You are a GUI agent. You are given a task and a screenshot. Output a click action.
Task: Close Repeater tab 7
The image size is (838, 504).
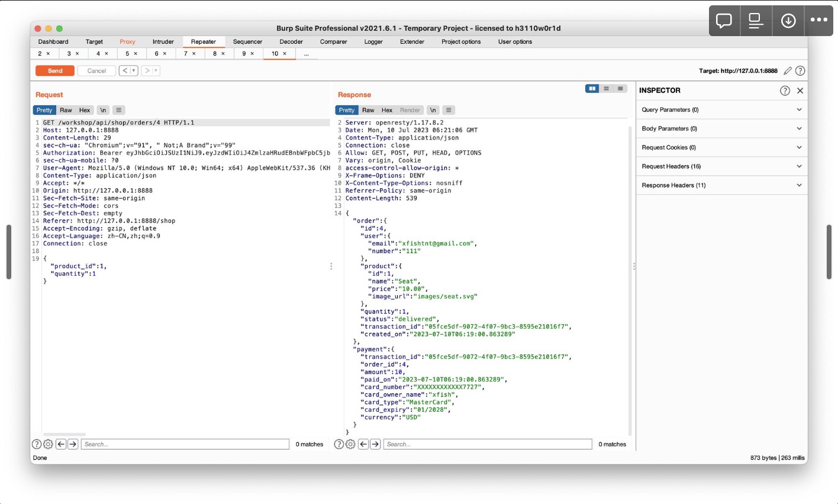coord(194,54)
